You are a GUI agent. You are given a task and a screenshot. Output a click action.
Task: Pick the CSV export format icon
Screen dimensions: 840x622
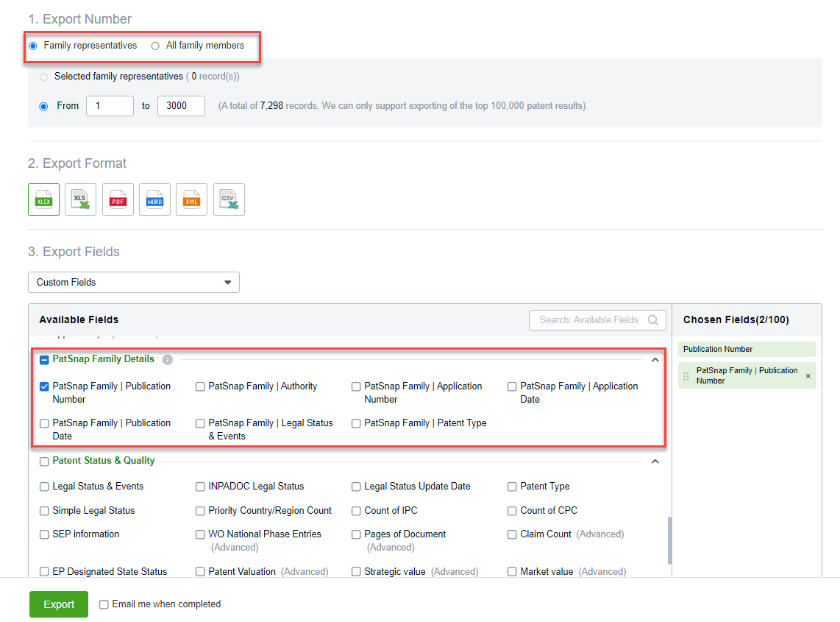[x=229, y=199]
